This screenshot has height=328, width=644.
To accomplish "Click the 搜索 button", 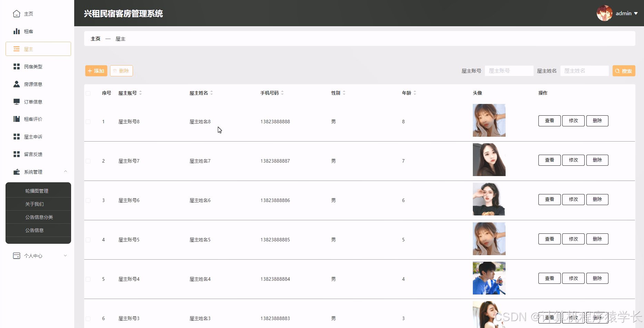I will pos(624,71).
